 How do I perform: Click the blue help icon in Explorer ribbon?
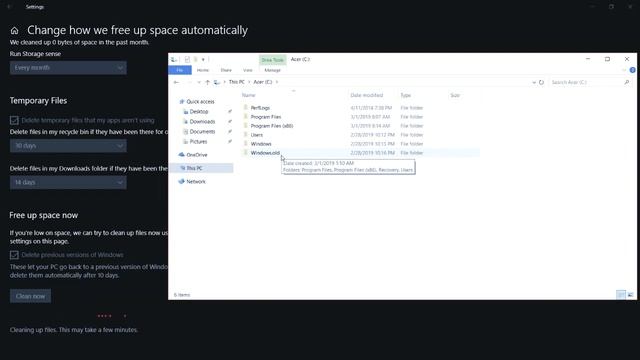(632, 70)
